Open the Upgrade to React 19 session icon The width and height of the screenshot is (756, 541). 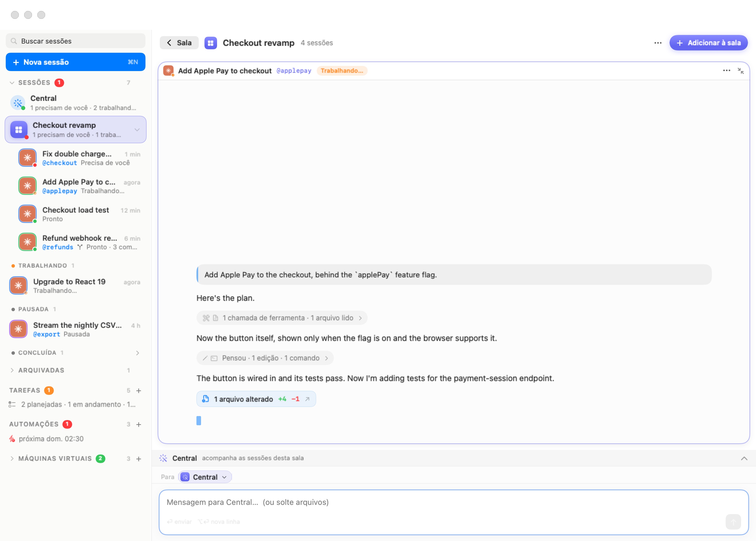tap(18, 285)
